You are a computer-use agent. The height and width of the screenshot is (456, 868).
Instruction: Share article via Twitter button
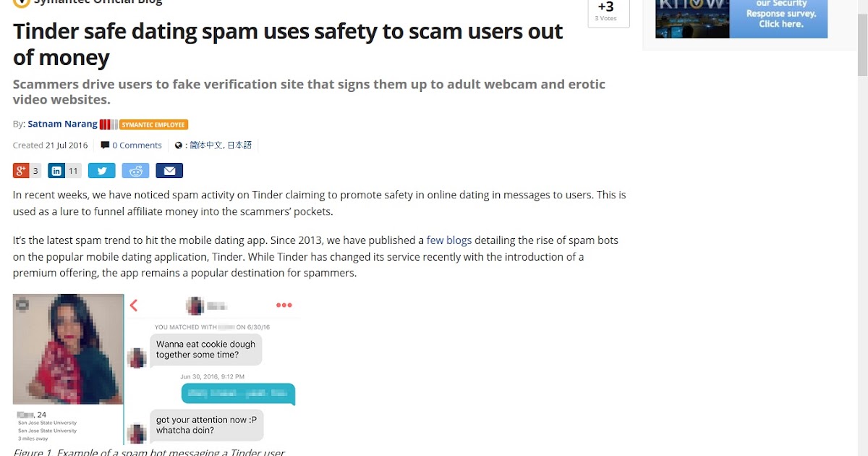(102, 171)
